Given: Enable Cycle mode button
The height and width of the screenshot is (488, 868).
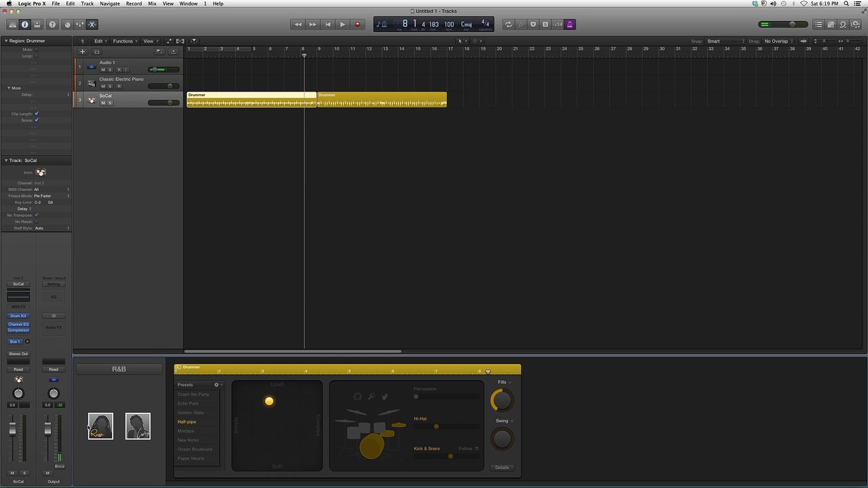Looking at the screenshot, I should pos(509,24).
